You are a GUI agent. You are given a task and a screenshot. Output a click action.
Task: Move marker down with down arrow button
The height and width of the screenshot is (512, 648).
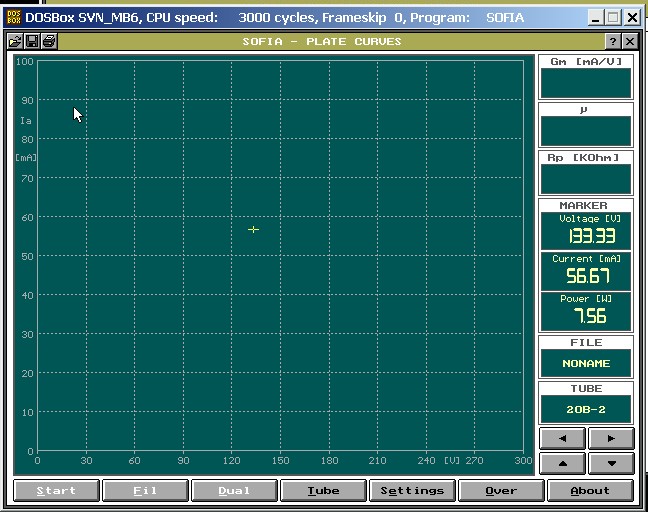pyautogui.click(x=611, y=463)
